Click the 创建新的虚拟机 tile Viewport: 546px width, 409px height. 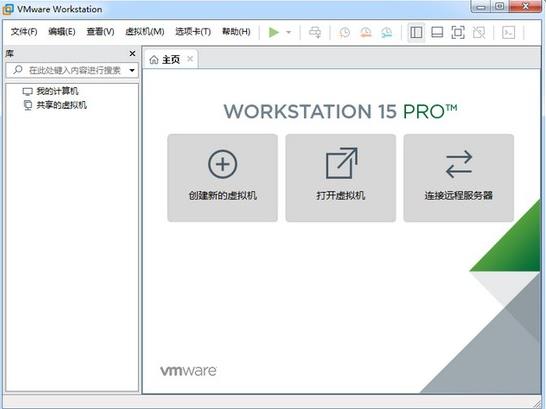pyautogui.click(x=223, y=178)
